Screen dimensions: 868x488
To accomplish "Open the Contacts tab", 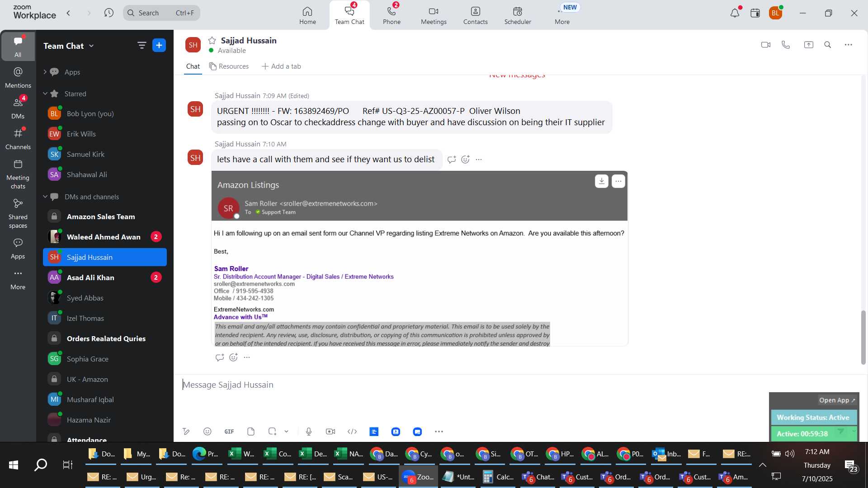I will click(x=475, y=15).
